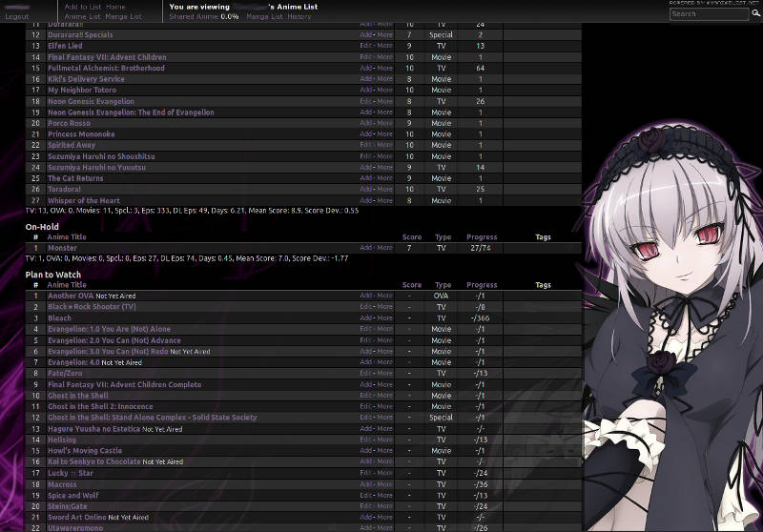This screenshot has width=763, height=532.
Task: Open The End of Evangelion entry
Action: click(131, 113)
